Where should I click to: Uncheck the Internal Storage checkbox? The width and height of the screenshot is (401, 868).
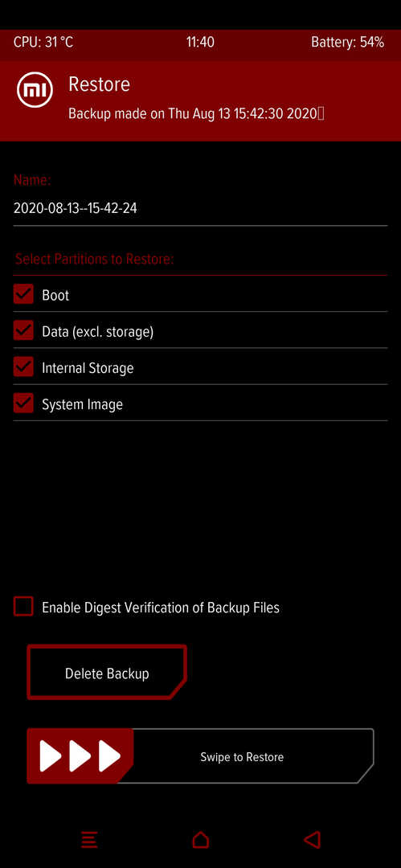pos(24,367)
